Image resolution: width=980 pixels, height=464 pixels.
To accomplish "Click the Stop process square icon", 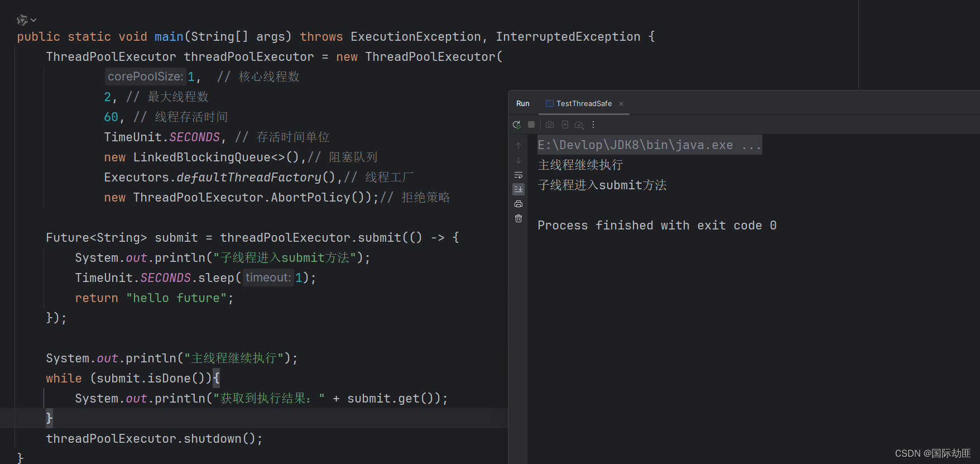I will point(531,125).
